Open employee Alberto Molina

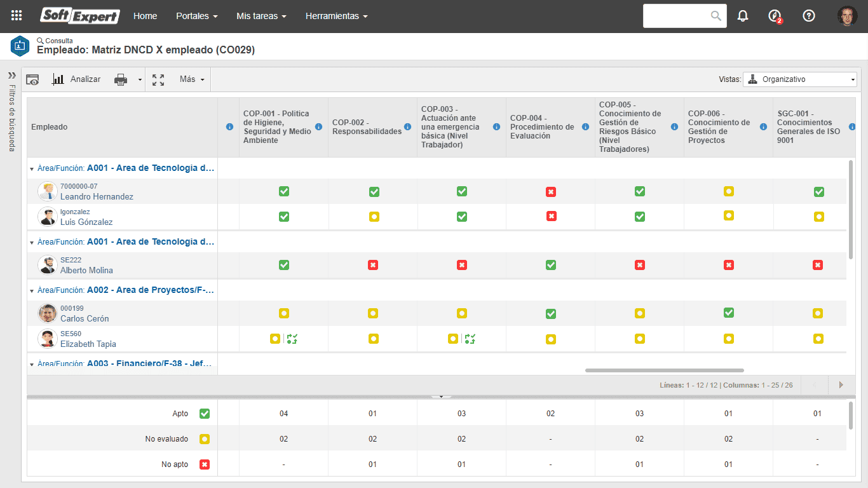[86, 270]
